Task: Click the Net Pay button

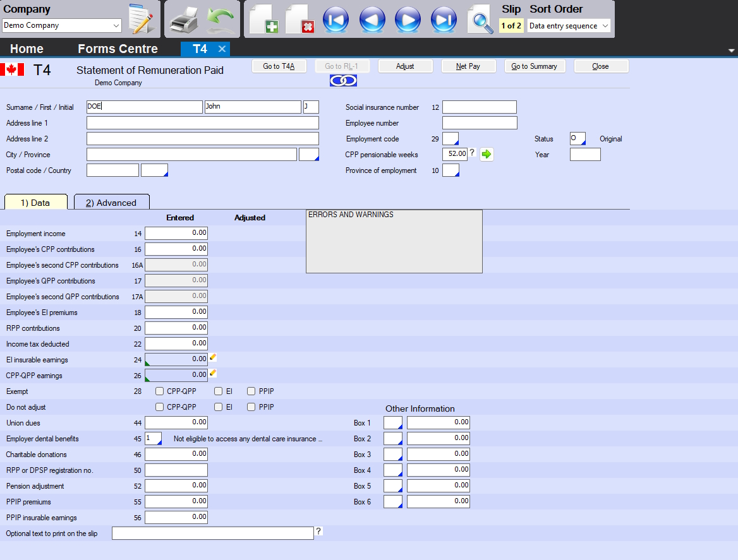Action: click(468, 66)
